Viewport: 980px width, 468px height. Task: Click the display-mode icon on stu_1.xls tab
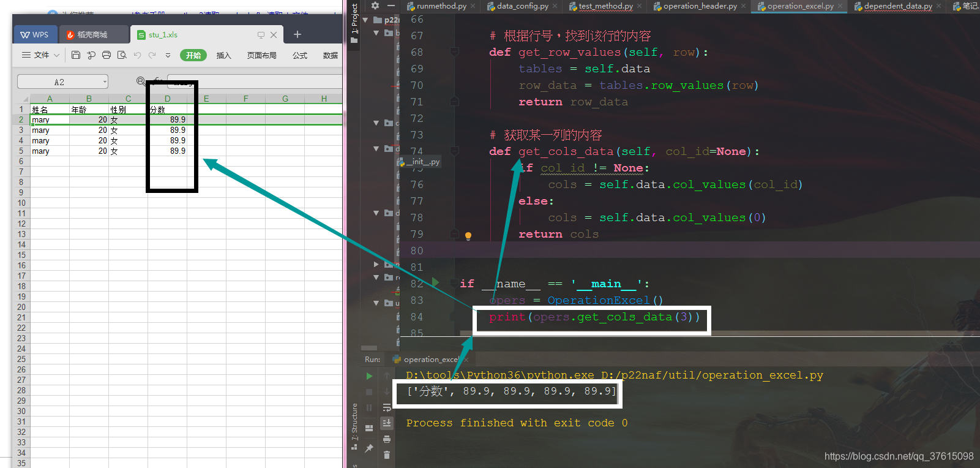pos(261,35)
